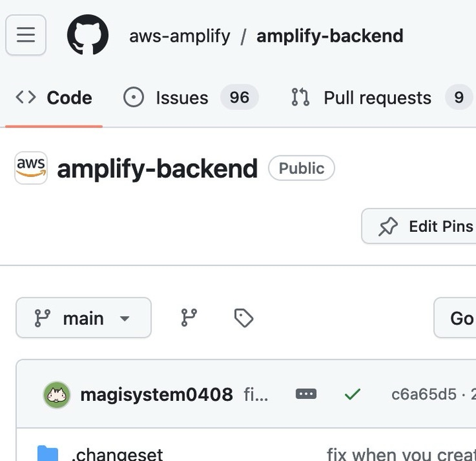Open the hamburger navigation menu

(26, 35)
